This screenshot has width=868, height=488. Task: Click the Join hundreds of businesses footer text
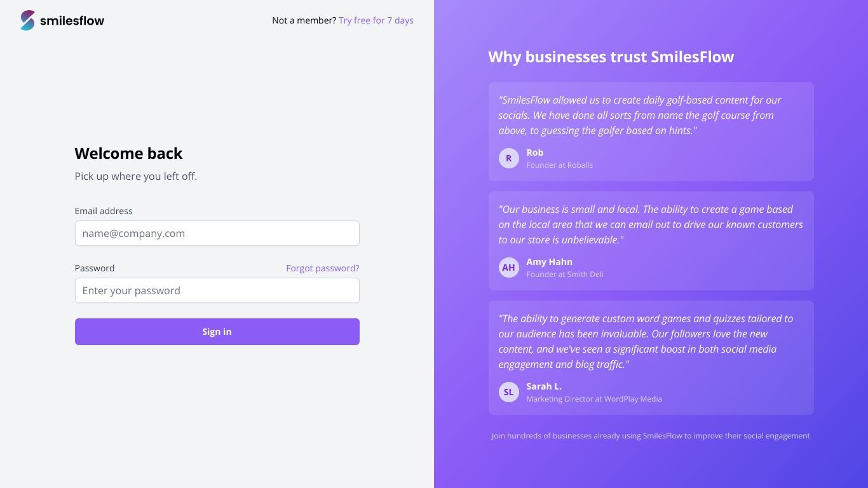click(x=651, y=436)
